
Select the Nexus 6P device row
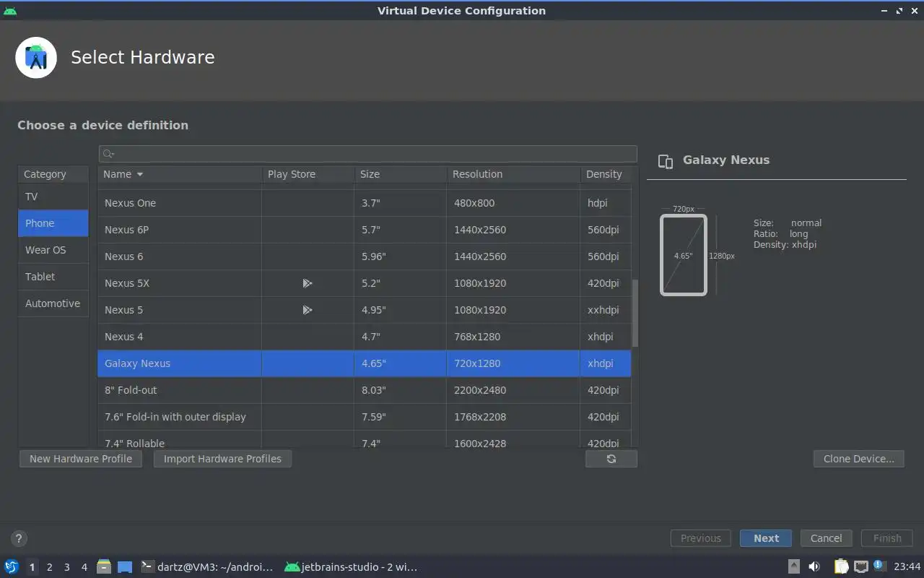[x=365, y=230]
